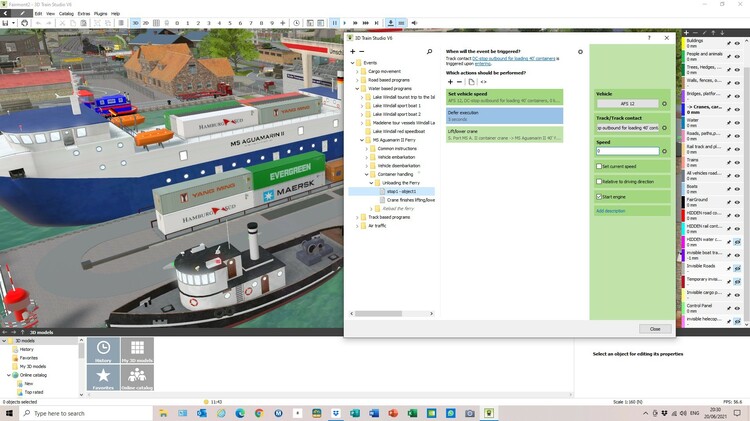Open the Catalog menu
The height and width of the screenshot is (421, 750).
[x=66, y=13]
